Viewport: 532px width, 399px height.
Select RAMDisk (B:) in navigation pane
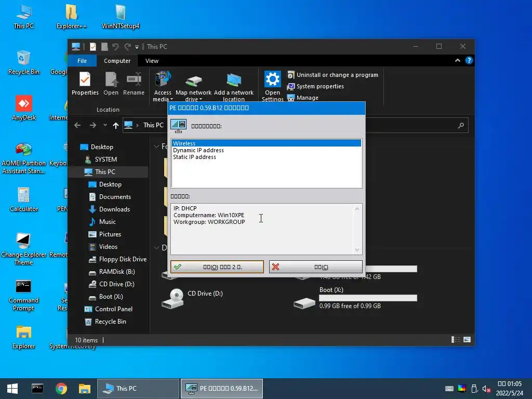[x=116, y=272]
